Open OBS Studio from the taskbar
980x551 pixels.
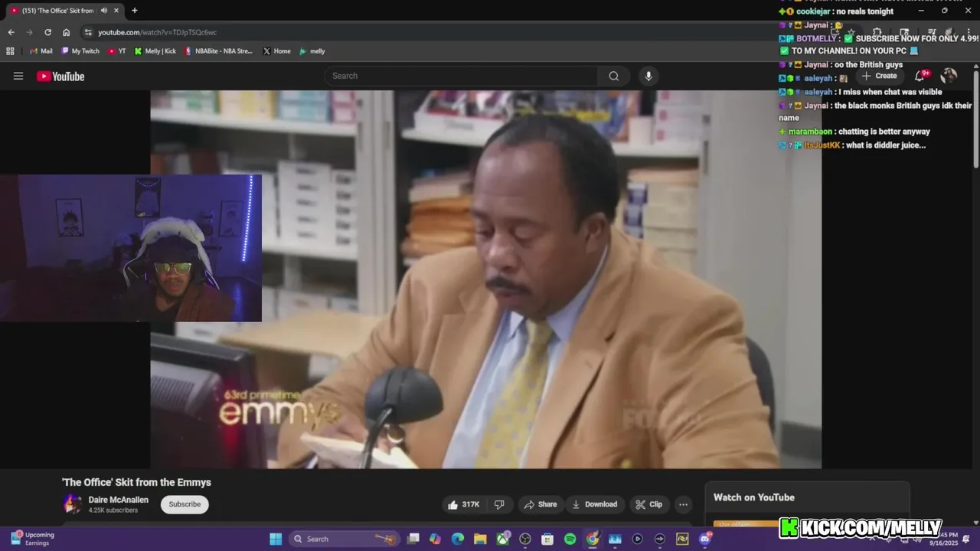pyautogui.click(x=525, y=539)
